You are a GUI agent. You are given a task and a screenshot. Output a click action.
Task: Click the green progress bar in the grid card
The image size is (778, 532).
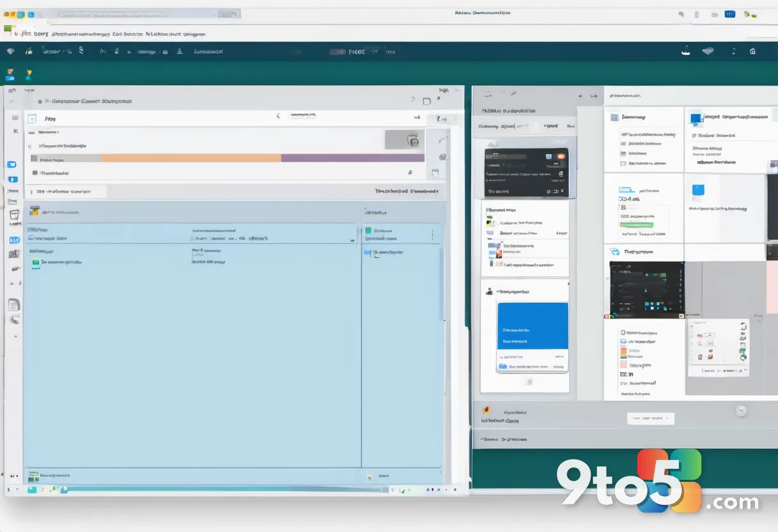637,224
